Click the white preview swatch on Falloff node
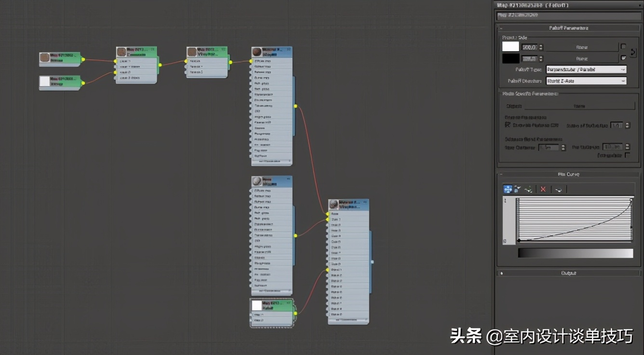 pos(257,305)
